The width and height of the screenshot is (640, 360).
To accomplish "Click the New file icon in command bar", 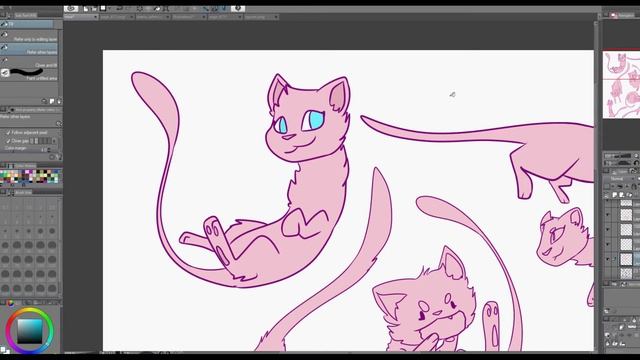I will pos(86,9).
